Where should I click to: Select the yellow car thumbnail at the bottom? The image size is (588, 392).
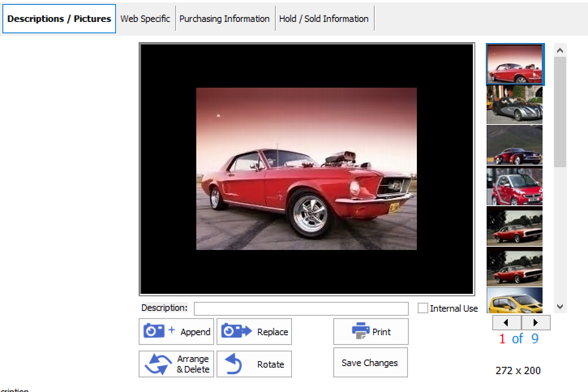click(514, 300)
